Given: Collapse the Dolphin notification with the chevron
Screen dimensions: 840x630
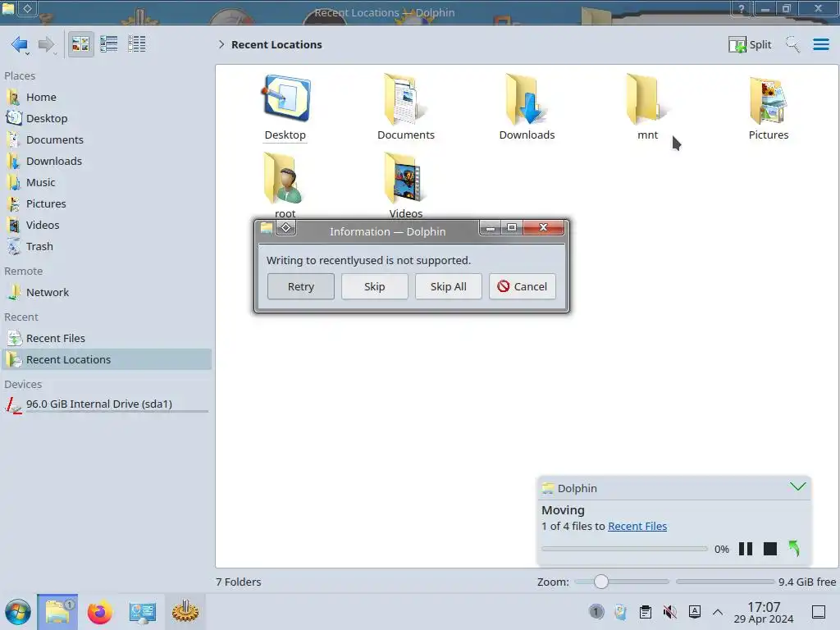Looking at the screenshot, I should click(797, 487).
